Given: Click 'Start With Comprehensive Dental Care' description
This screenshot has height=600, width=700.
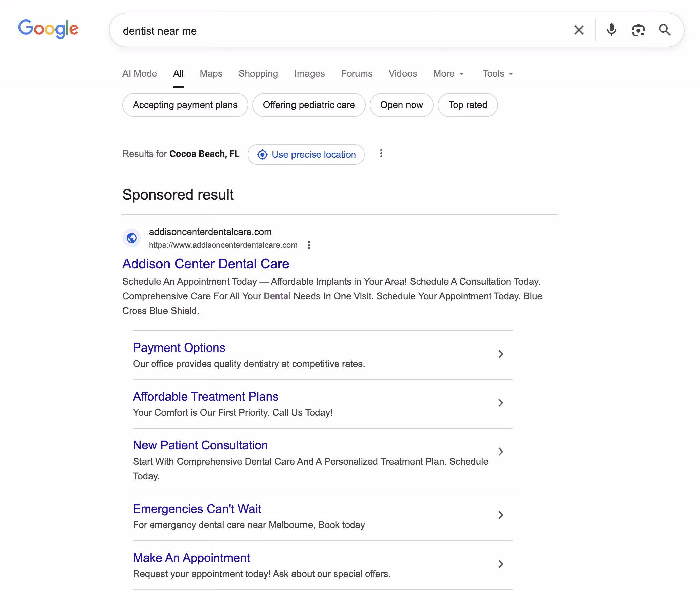Looking at the screenshot, I should [311, 469].
